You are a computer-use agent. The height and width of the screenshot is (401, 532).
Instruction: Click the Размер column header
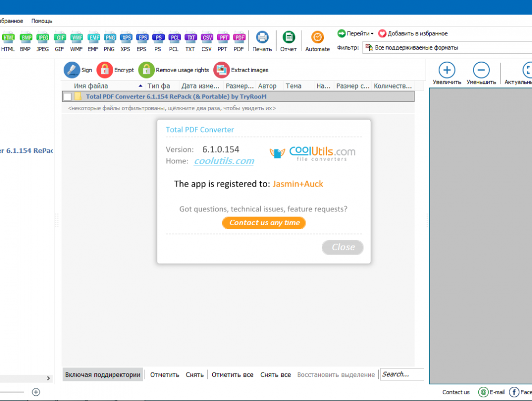240,86
